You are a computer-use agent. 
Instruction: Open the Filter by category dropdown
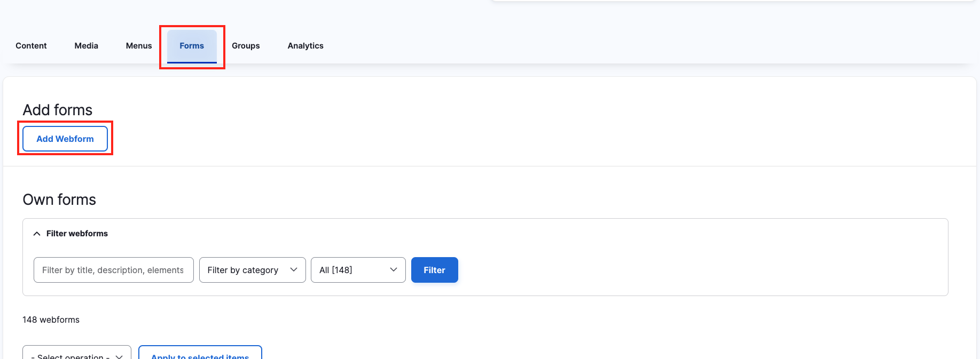[252, 270]
